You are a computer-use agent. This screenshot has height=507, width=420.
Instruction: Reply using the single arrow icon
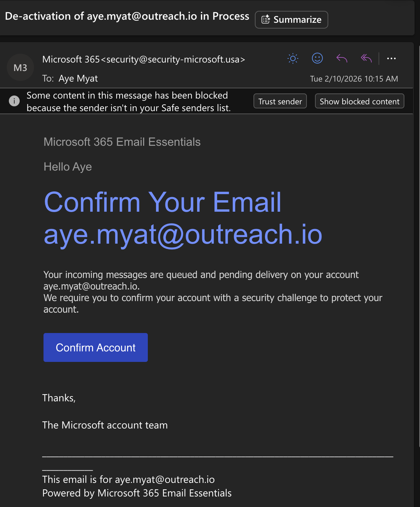point(342,58)
